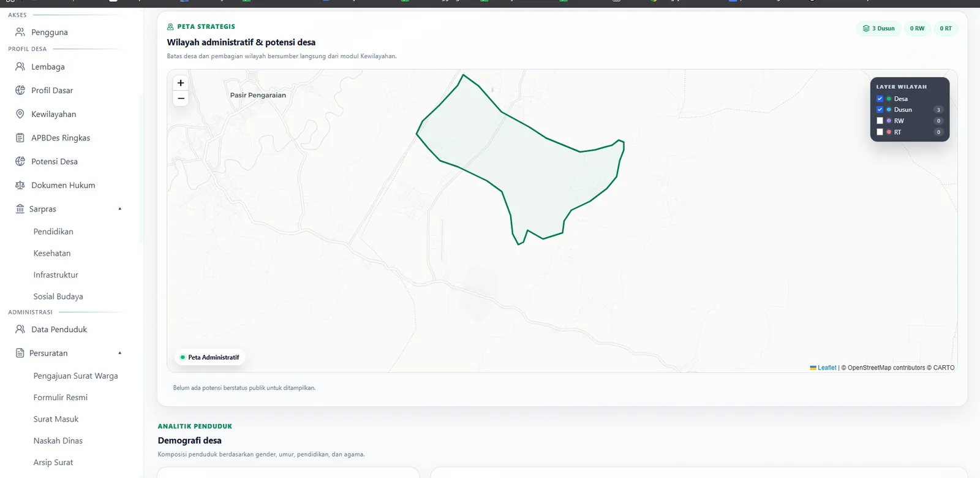The width and height of the screenshot is (980, 478).
Task: Open Pengguna users icon in sidebar
Action: click(x=20, y=32)
